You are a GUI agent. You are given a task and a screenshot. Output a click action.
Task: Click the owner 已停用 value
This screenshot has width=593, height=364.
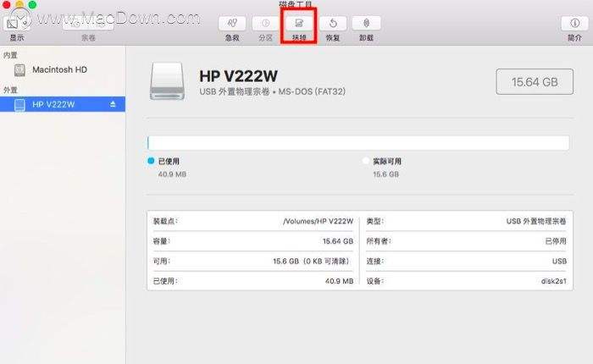(x=556, y=241)
